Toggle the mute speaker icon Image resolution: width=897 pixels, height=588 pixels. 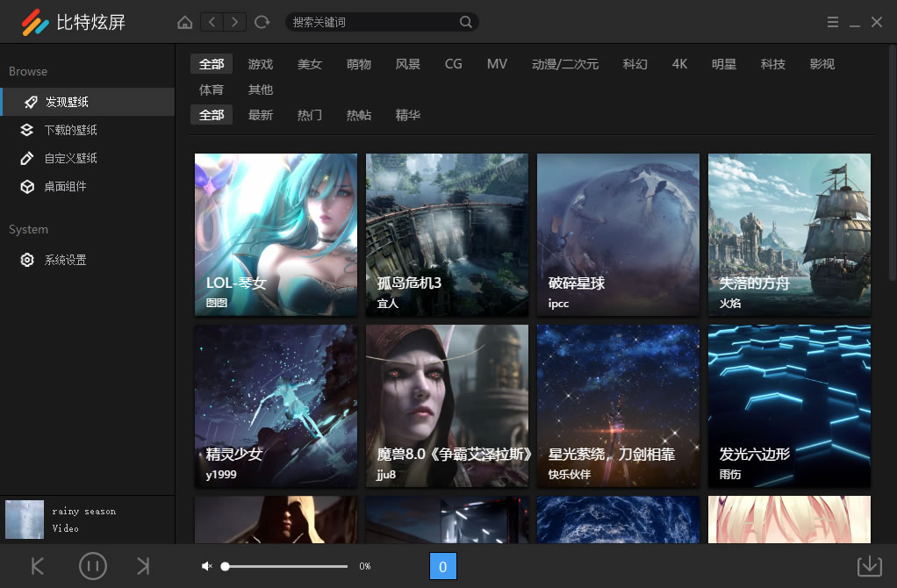click(206, 566)
